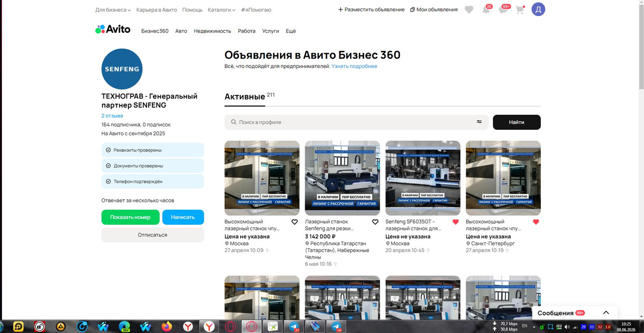The width and height of the screenshot is (644, 333).
Task: Open the shopping cart icon
Action: (520, 10)
